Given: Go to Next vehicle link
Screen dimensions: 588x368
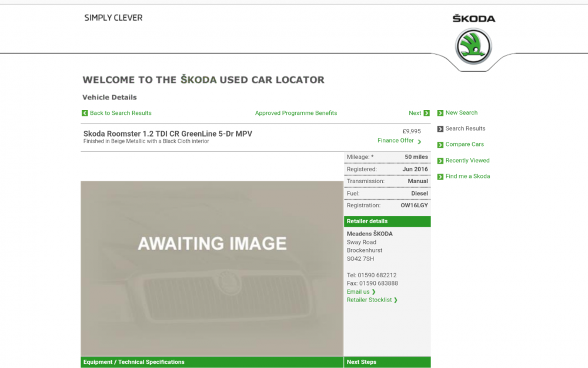Looking at the screenshot, I should pyautogui.click(x=415, y=113).
